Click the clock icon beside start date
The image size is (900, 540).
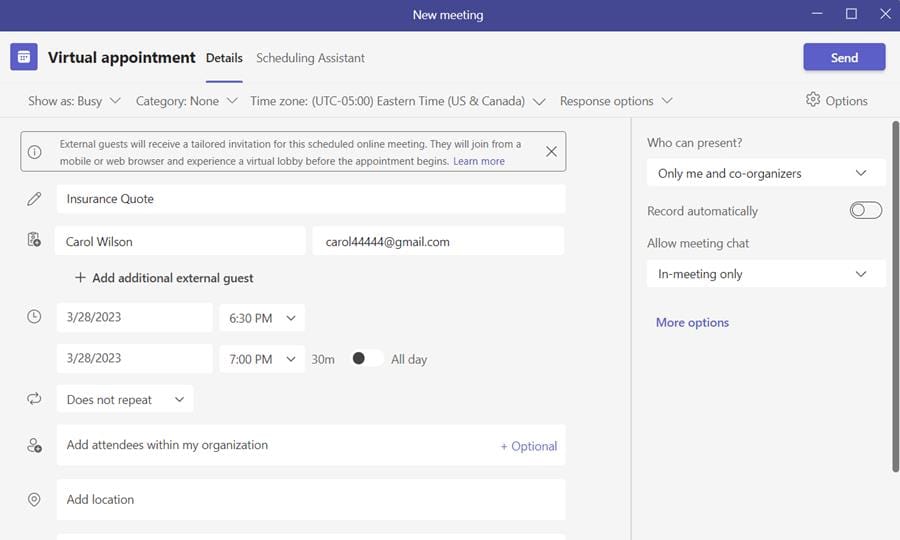(x=34, y=316)
